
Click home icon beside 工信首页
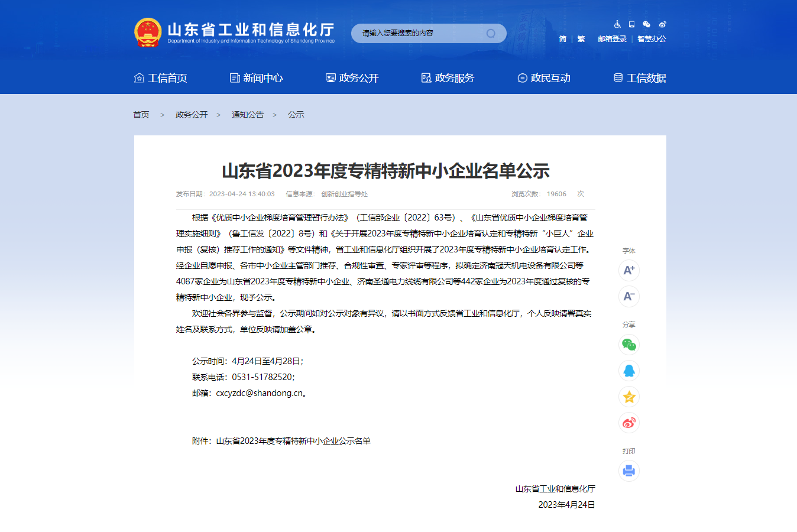(x=140, y=77)
